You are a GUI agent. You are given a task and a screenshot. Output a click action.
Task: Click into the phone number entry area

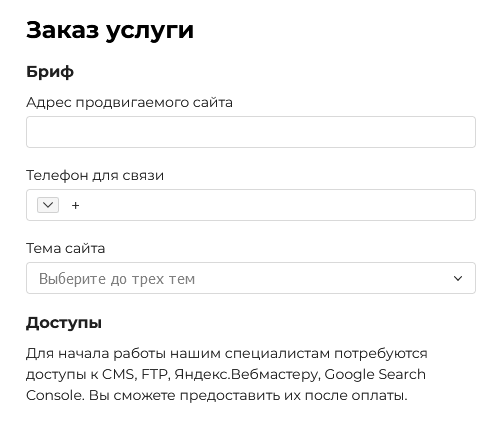tap(275, 205)
